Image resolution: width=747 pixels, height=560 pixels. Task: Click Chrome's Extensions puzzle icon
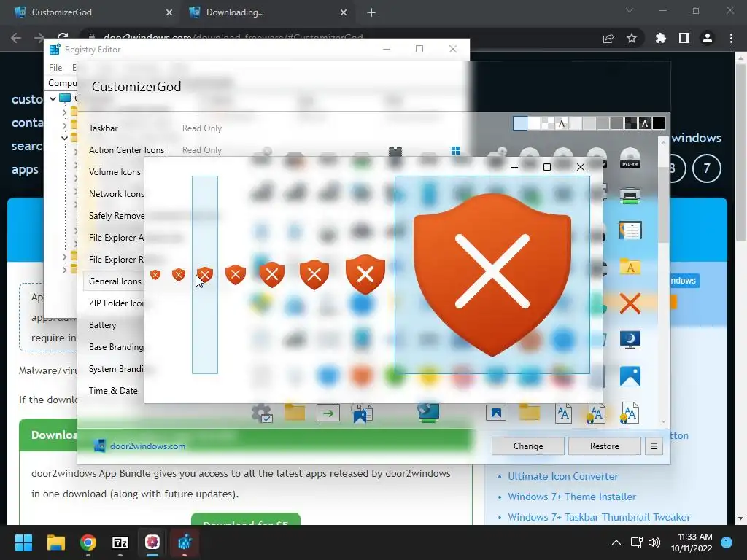(660, 38)
